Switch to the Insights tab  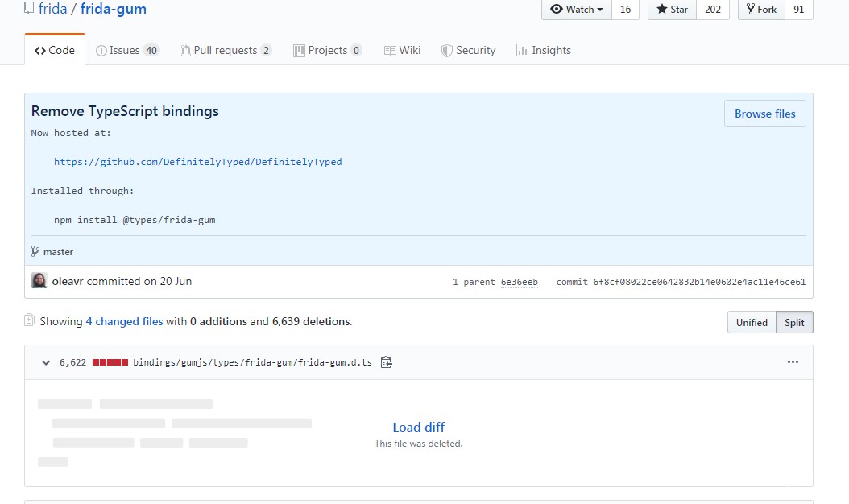pyautogui.click(x=544, y=51)
